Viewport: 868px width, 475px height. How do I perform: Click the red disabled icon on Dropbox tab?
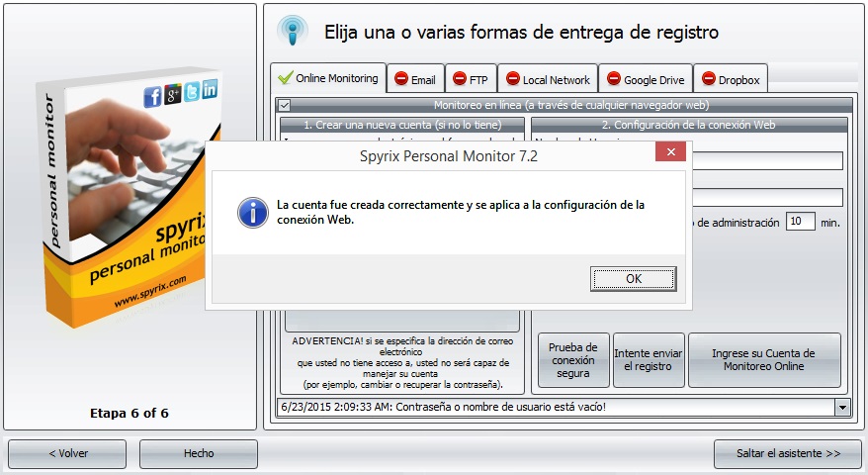(708, 79)
